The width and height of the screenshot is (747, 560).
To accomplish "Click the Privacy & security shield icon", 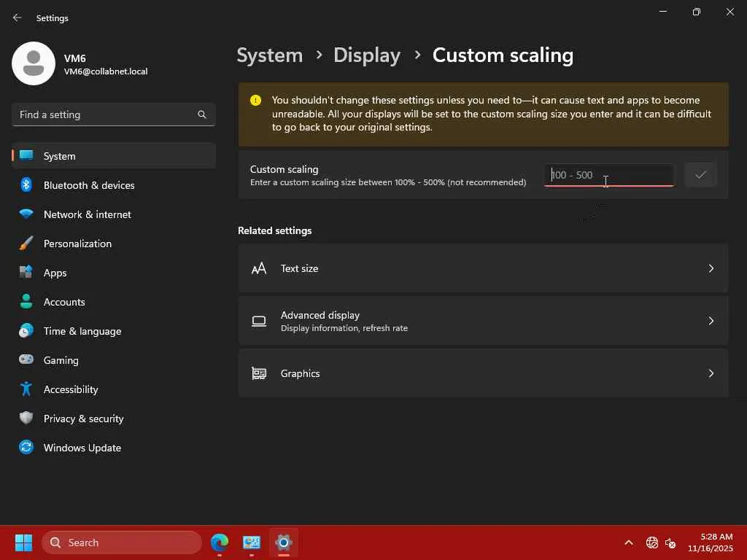I will [x=26, y=419].
